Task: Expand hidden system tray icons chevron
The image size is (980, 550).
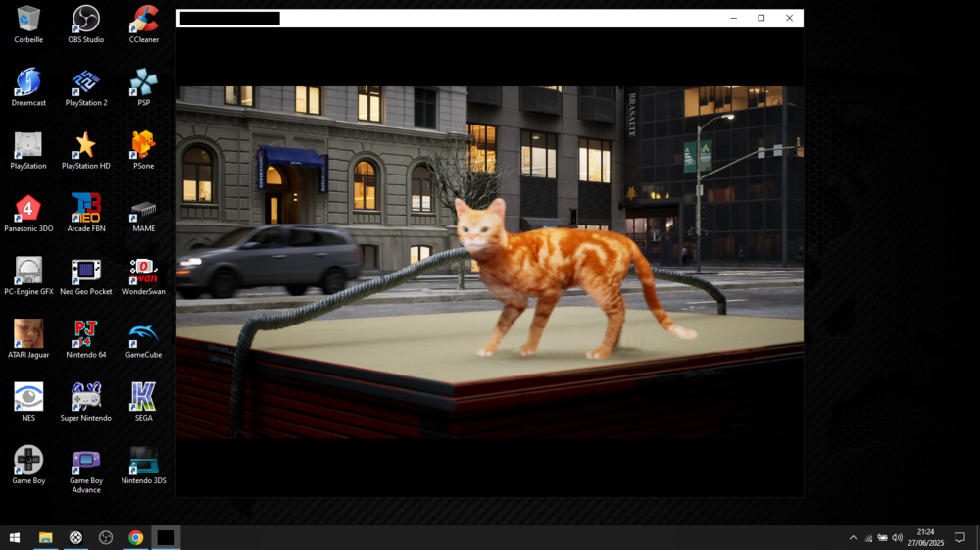Action: 853,538
